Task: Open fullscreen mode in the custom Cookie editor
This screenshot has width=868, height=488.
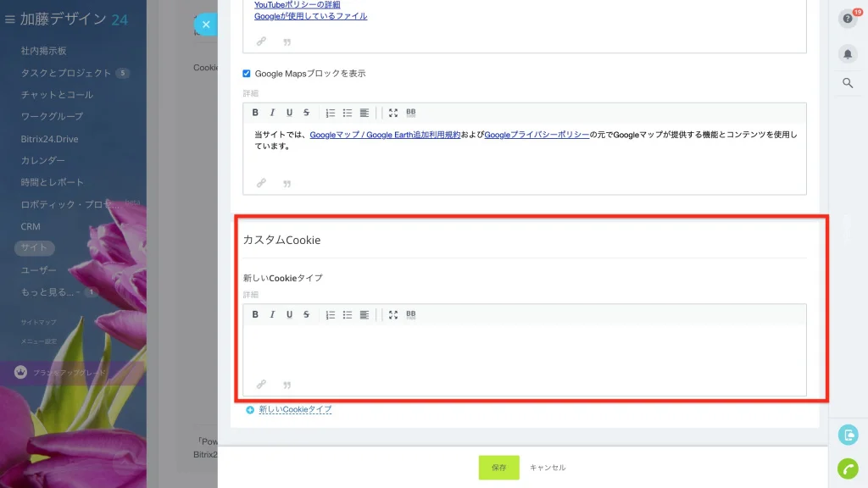Action: [393, 314]
